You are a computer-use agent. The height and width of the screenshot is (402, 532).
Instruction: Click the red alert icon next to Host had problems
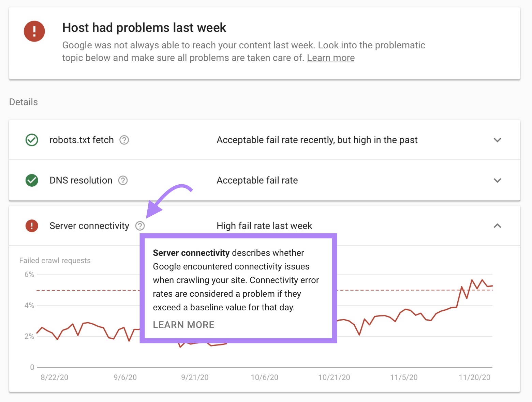click(x=34, y=31)
